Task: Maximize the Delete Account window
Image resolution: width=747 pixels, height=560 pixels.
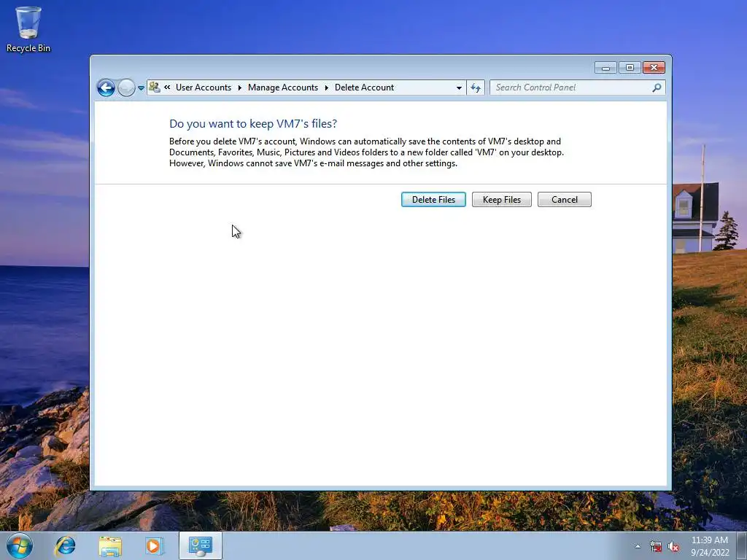Action: (630, 68)
